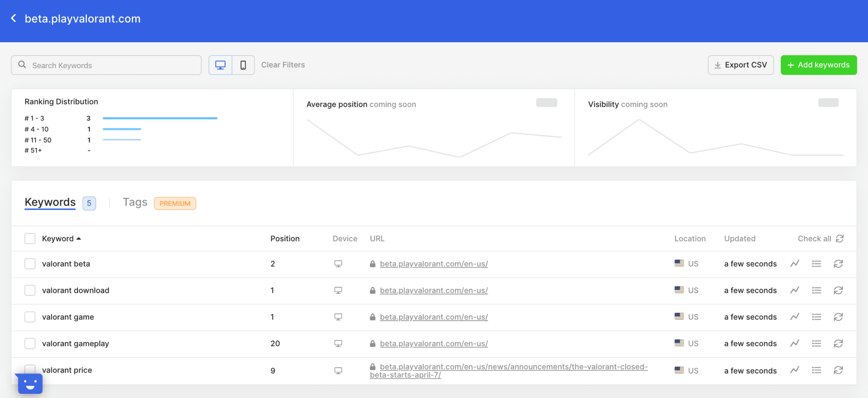This screenshot has height=398, width=868.
Task: Check the valorant game row checkbox
Action: tap(30, 317)
